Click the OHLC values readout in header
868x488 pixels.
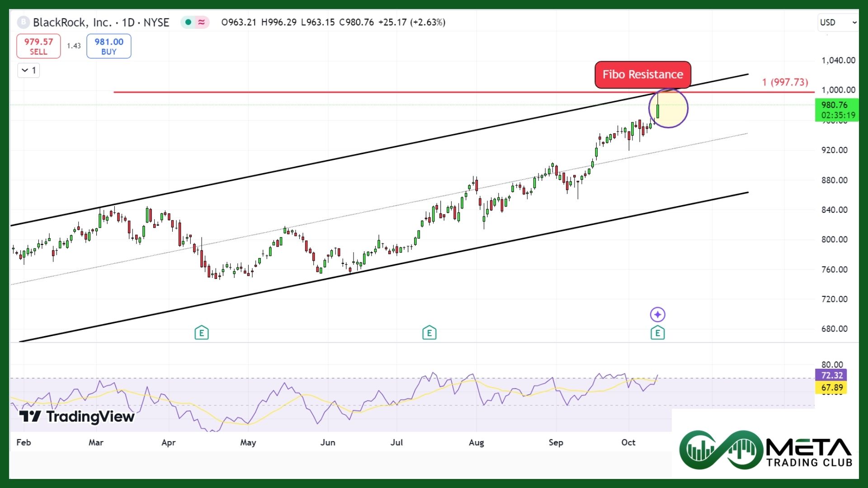(x=333, y=22)
